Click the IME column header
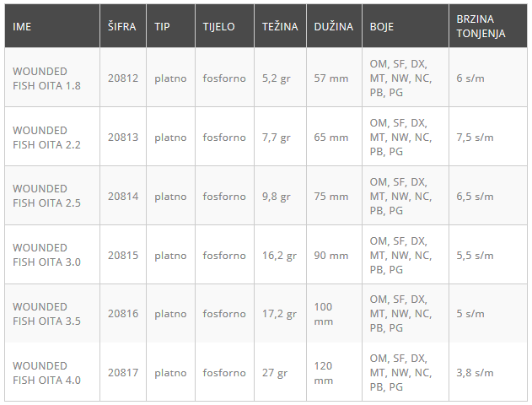This screenshot has height=405, width=532. (x=22, y=26)
